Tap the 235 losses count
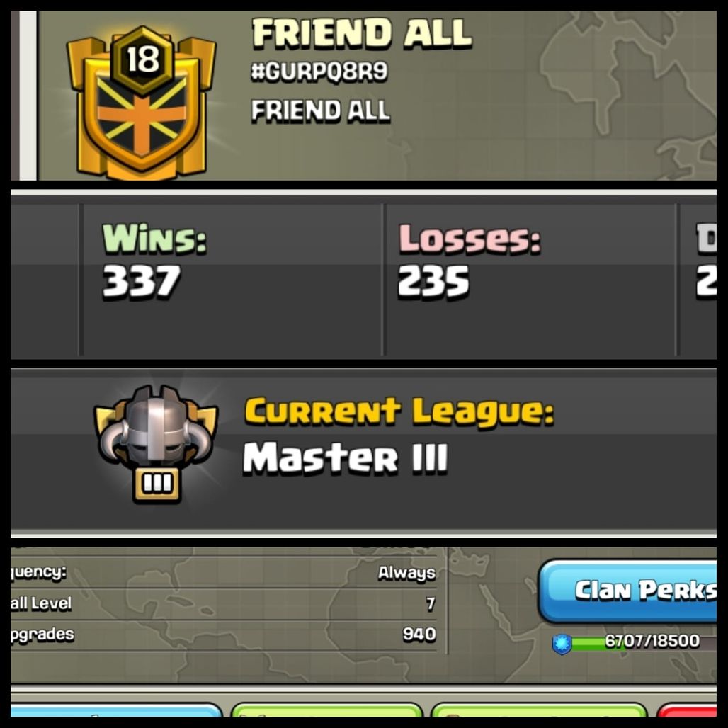 tap(433, 281)
